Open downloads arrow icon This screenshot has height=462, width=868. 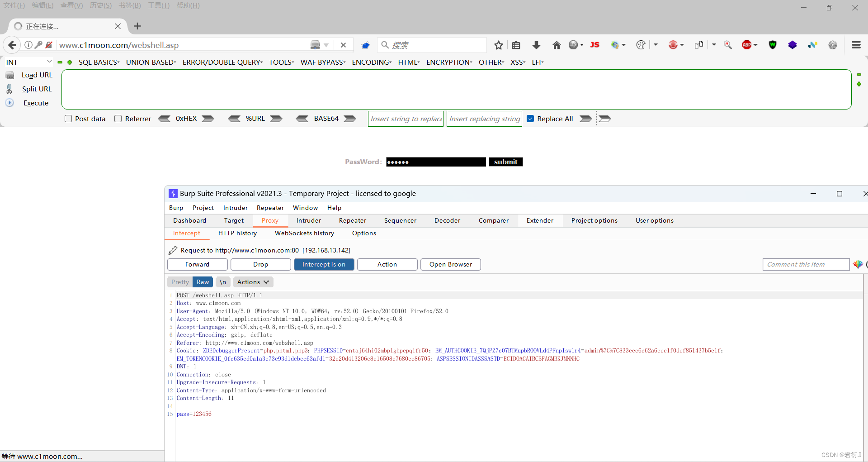(x=536, y=45)
